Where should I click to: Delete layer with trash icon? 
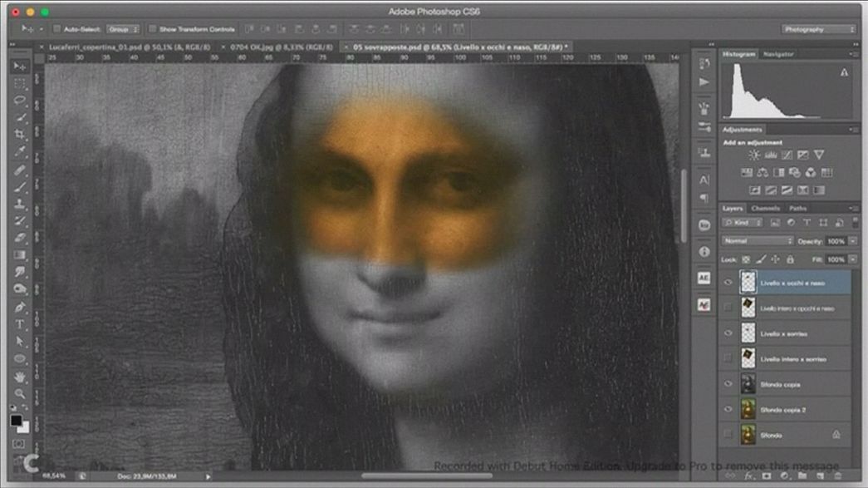(x=837, y=476)
